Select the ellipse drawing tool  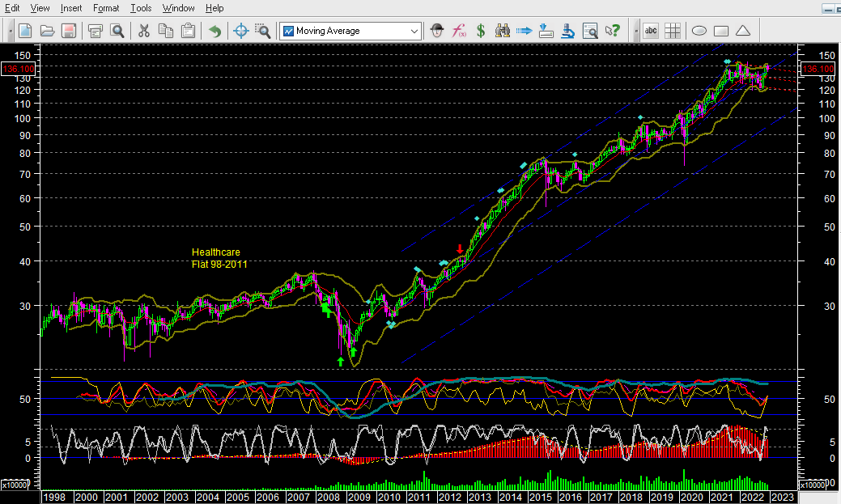pos(699,31)
